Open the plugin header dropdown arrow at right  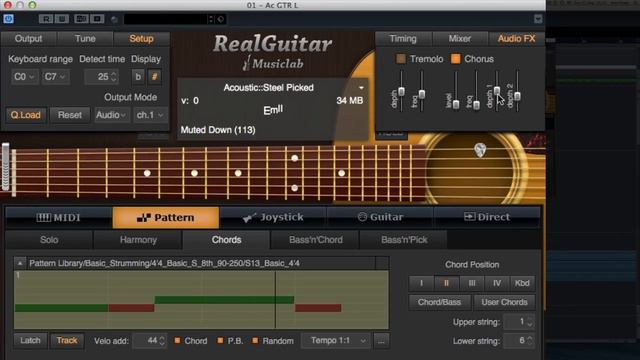click(x=538, y=19)
